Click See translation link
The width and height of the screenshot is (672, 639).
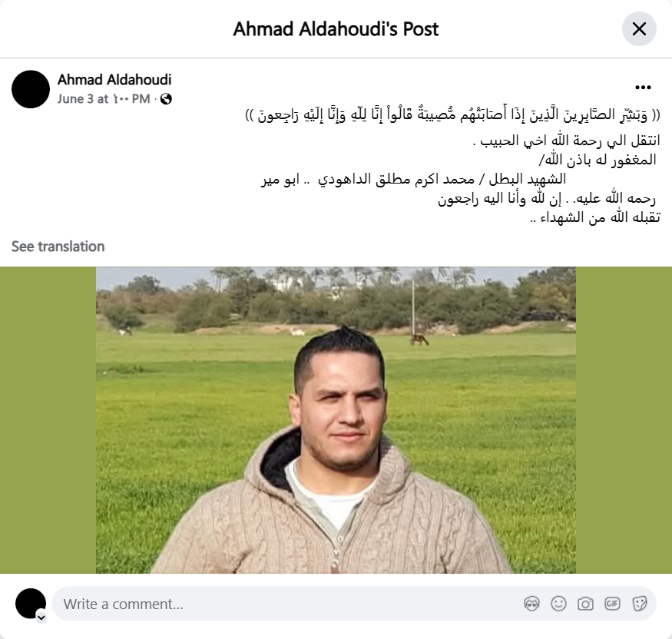58,247
